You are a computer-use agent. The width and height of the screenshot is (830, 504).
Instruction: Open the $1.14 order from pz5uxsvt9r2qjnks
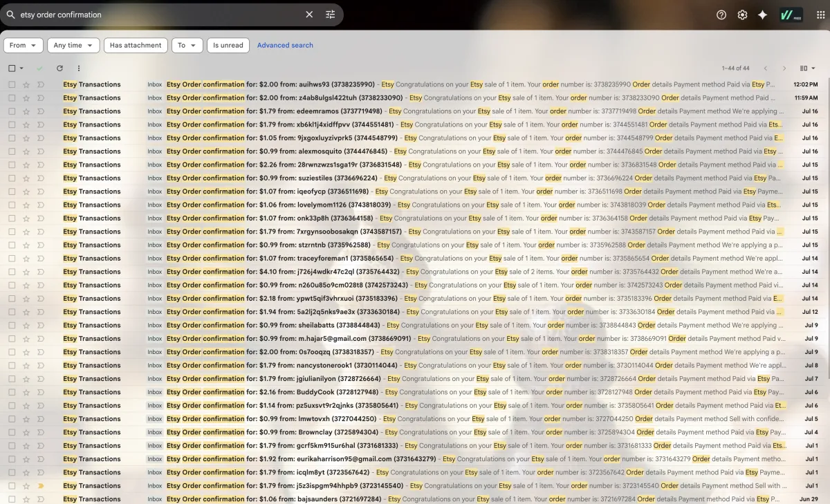point(415,406)
